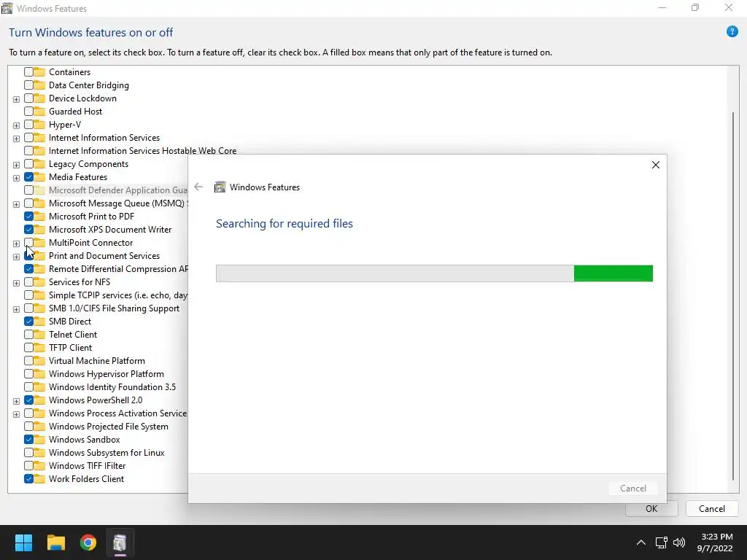This screenshot has width=747, height=560.
Task: Expand Microsoft Message Queue (MSMQ) node
Action: (x=16, y=204)
